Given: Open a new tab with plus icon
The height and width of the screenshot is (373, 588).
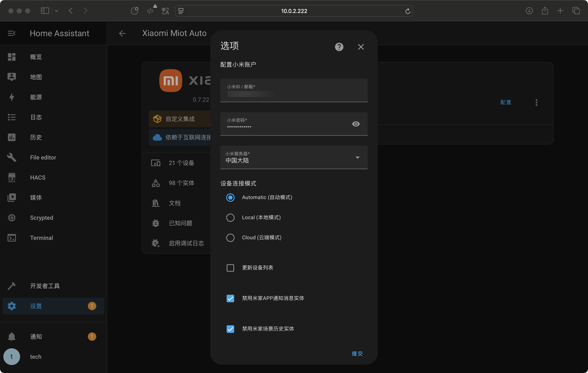Looking at the screenshot, I should click(560, 11).
